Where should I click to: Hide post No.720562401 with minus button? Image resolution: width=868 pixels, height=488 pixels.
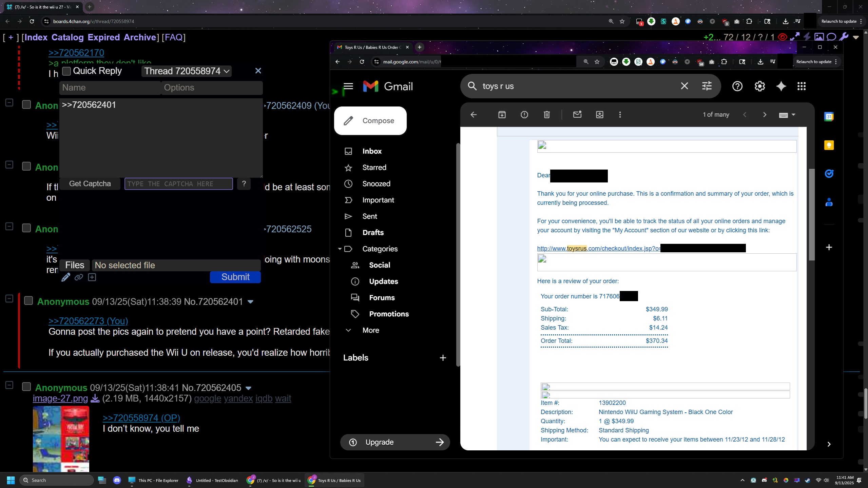tap(9, 299)
